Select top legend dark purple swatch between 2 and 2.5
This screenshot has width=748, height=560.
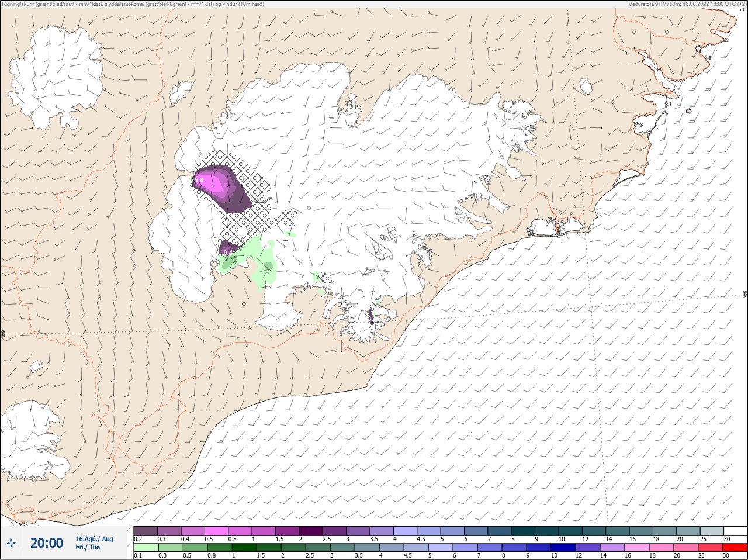click(311, 531)
